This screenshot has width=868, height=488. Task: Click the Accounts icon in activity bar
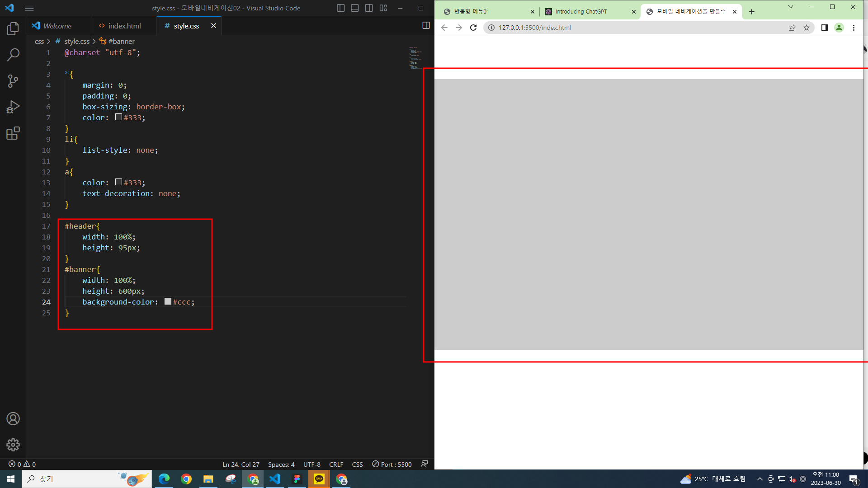tap(13, 419)
